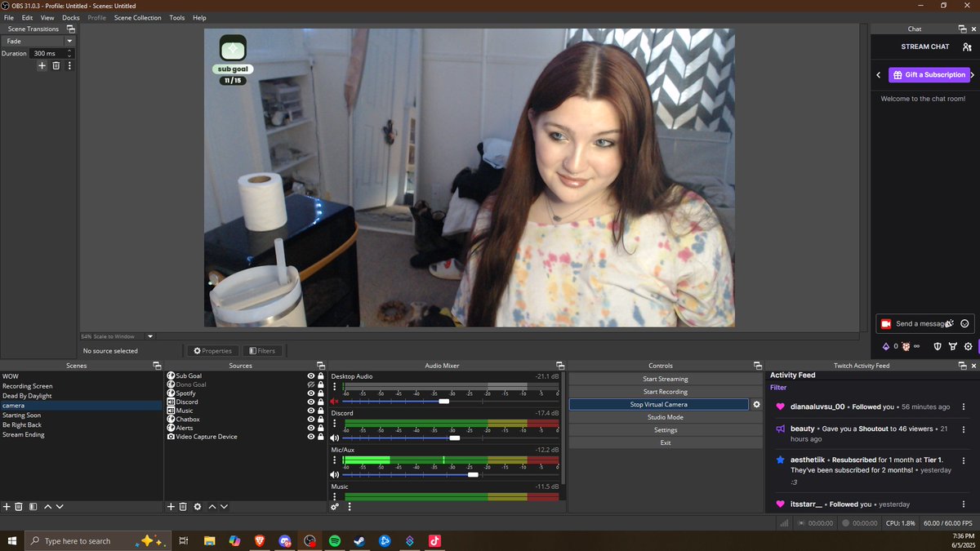
Task: Unlock the Discord source
Action: click(320, 402)
